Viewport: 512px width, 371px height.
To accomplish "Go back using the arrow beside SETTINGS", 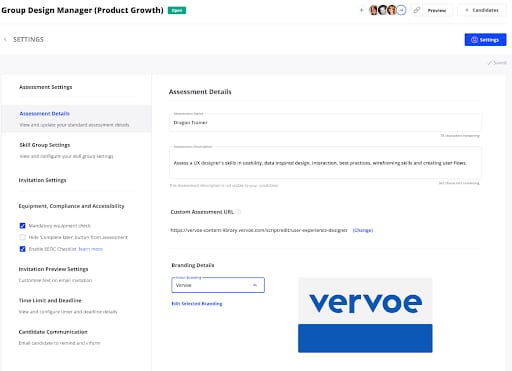I will (x=5, y=39).
